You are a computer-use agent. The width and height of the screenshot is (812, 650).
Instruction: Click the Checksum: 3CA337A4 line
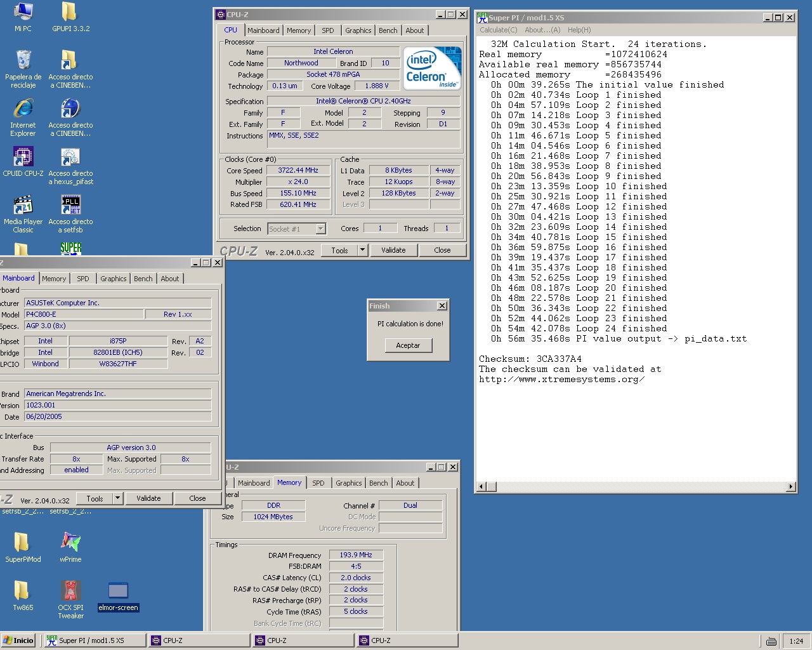[530, 359]
